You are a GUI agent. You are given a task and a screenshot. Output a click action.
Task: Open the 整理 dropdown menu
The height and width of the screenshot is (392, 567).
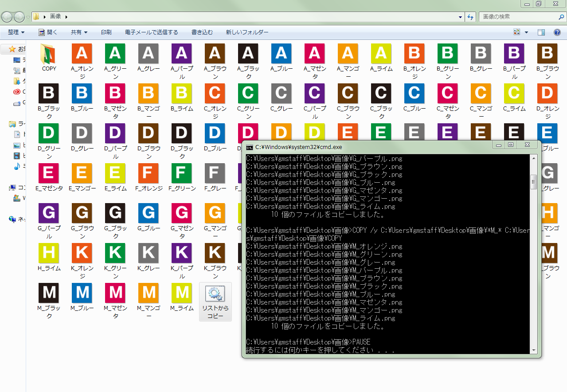click(16, 32)
